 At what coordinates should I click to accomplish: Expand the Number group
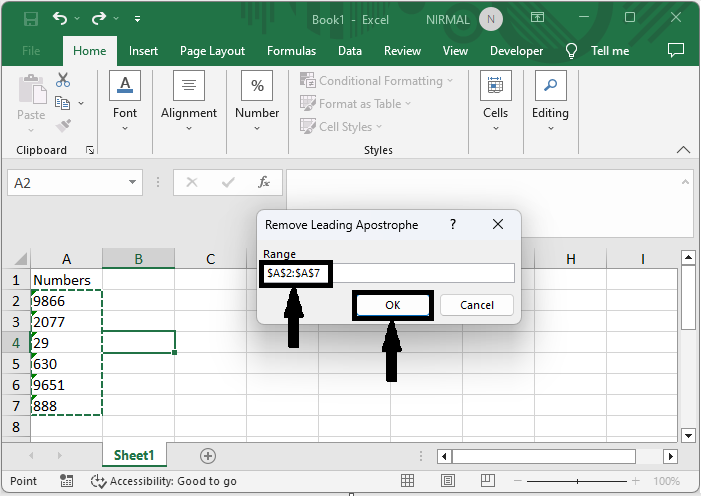(257, 102)
